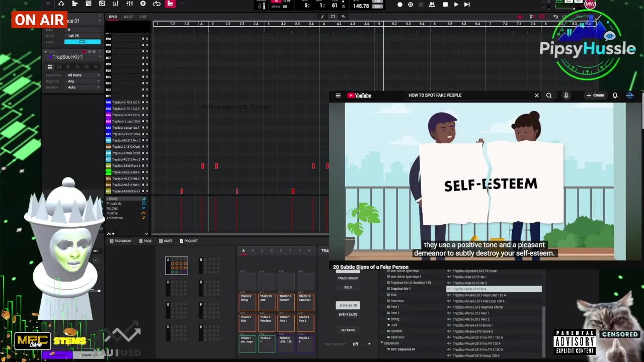Toggle the cyan Loop button

coord(83,42)
